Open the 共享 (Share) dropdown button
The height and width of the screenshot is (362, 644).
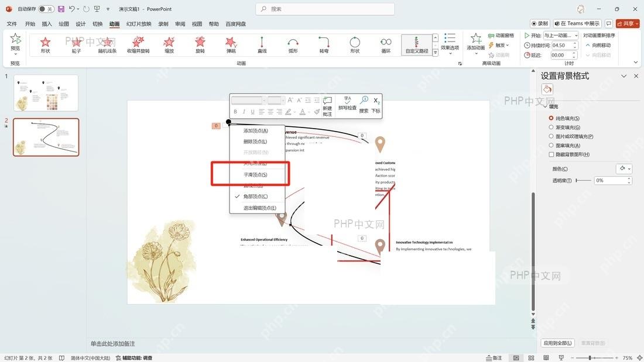pyautogui.click(x=628, y=23)
